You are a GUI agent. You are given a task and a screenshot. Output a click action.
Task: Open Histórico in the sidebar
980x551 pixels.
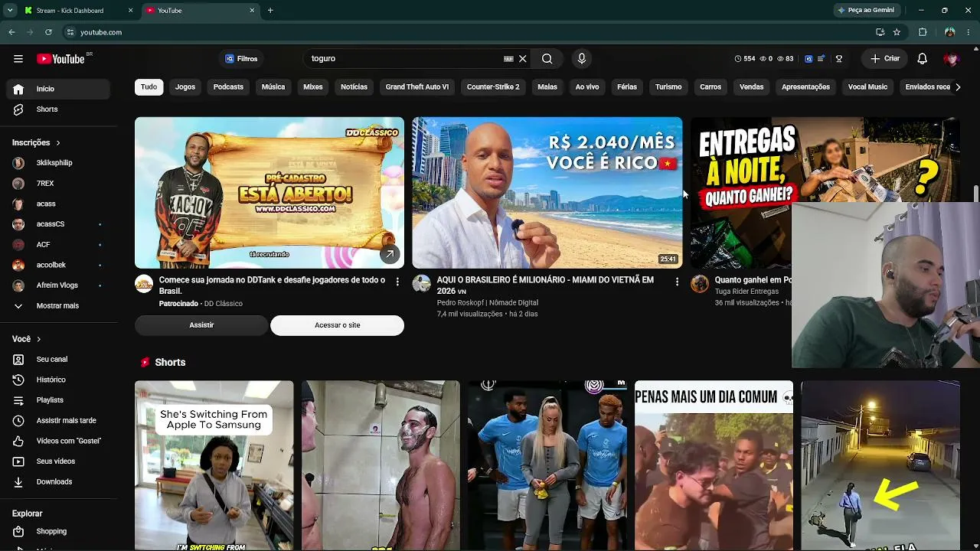tap(58, 380)
